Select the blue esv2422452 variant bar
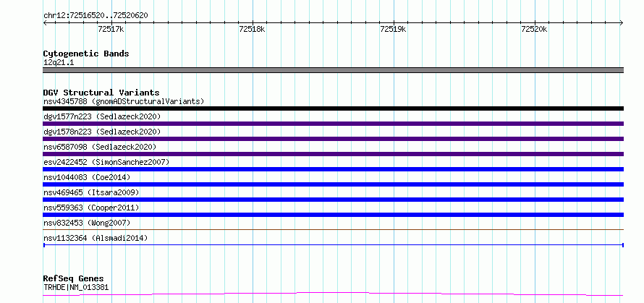This screenshot has height=303, width=644. pyautogui.click(x=333, y=169)
